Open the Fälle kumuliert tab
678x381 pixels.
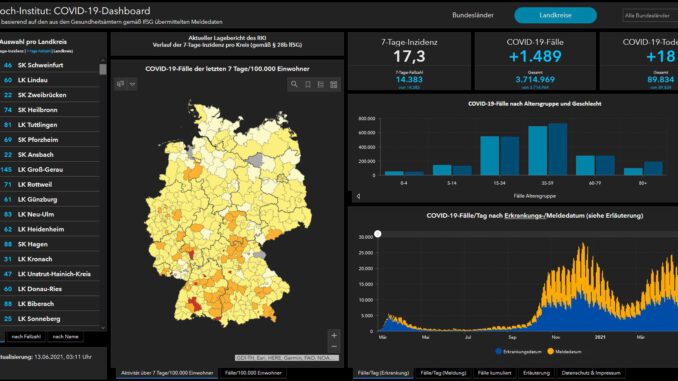coord(494,373)
